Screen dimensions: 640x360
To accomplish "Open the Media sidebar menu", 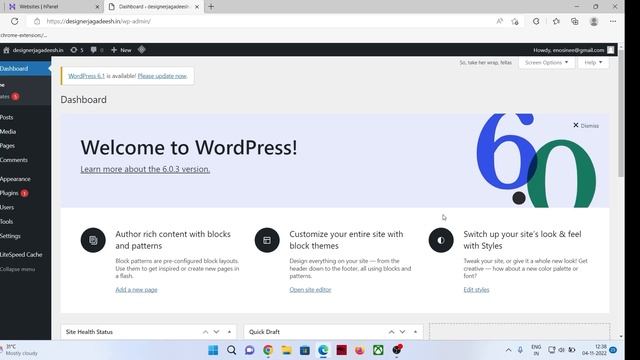I will point(25,131).
